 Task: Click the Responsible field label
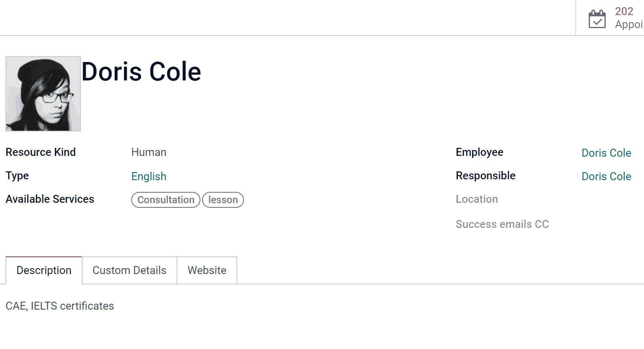coord(486,176)
